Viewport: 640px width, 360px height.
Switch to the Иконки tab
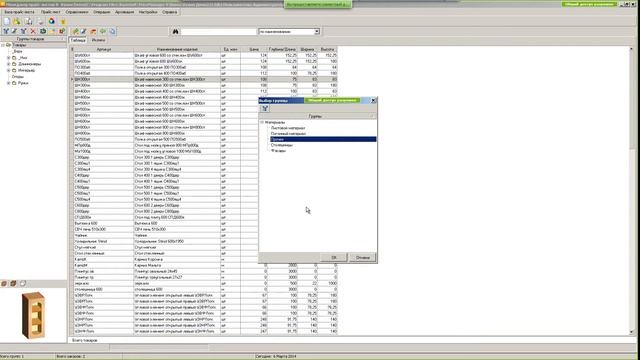coord(98,40)
